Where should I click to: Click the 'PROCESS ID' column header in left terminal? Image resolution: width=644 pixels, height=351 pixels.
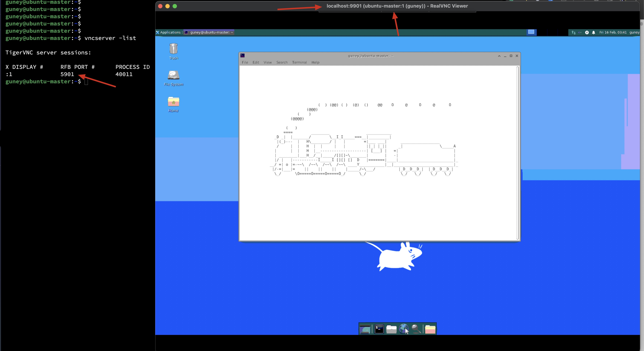132,67
